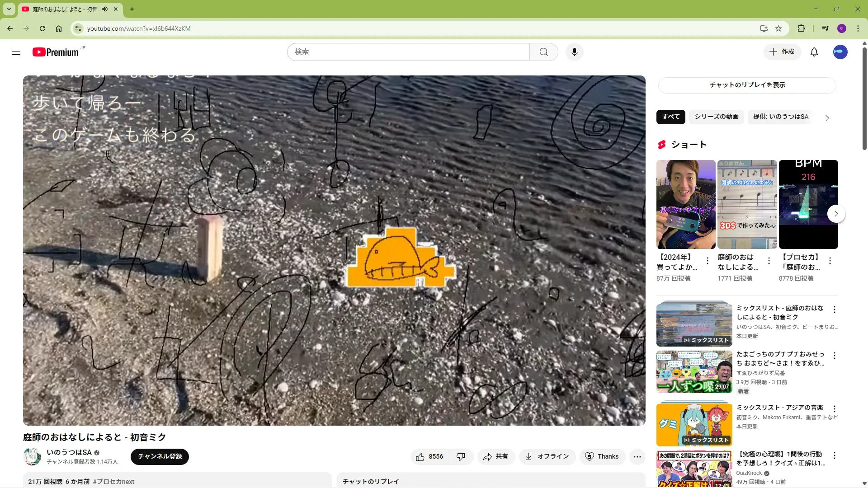Click チャットのリプレイを表示 button

tap(747, 85)
